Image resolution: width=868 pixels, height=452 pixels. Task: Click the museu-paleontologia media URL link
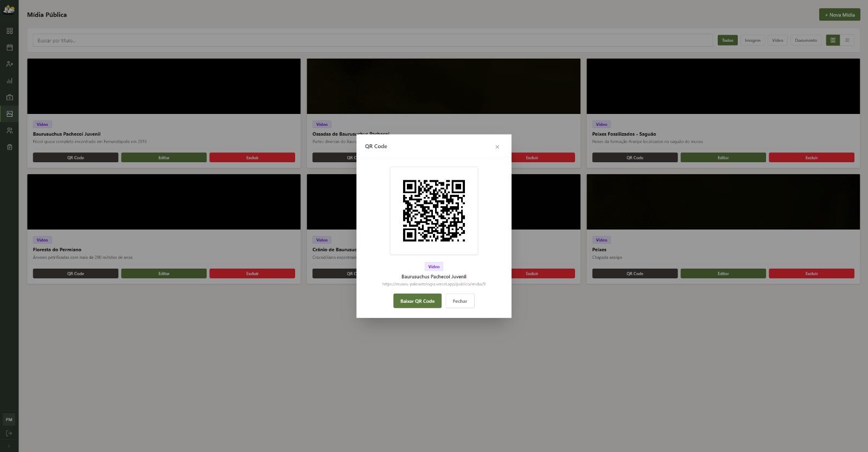click(433, 284)
